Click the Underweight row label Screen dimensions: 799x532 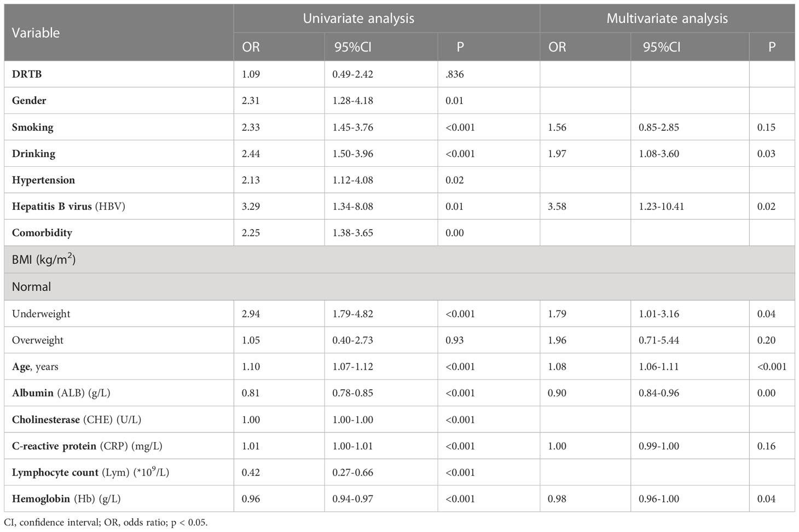(41, 314)
